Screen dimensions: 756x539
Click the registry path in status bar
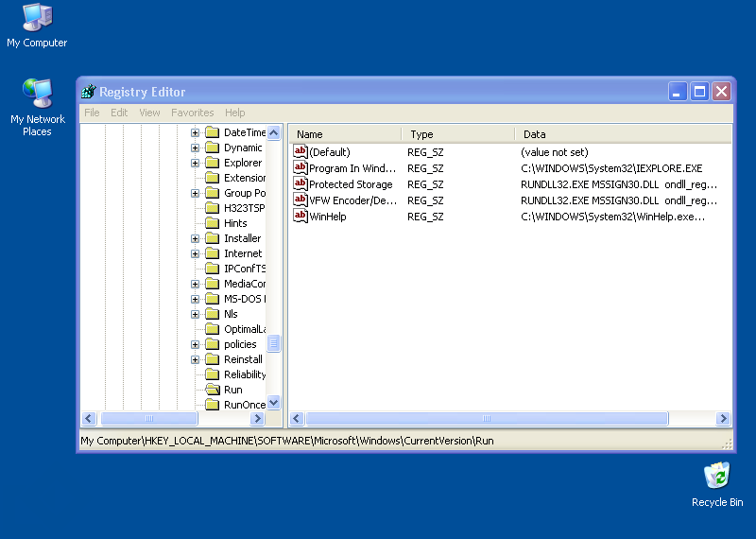point(287,441)
